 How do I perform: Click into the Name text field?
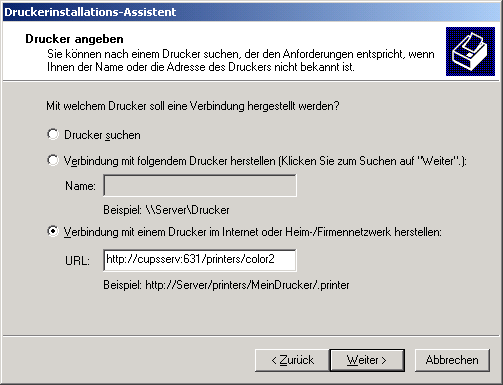200,185
